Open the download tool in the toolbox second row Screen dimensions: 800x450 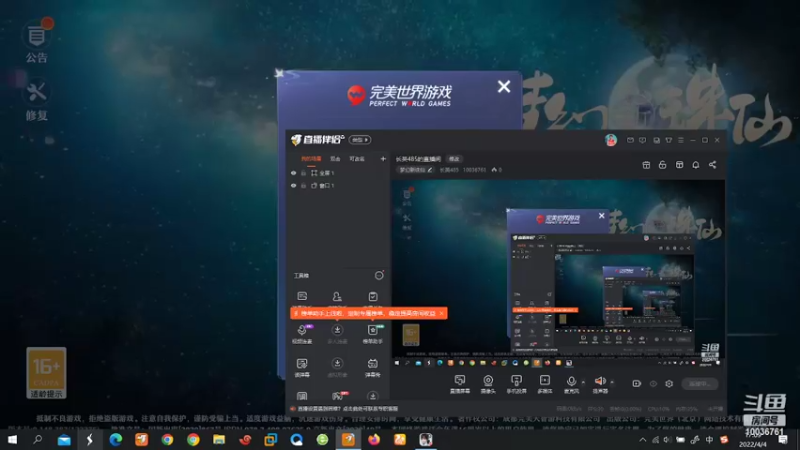[x=337, y=334]
